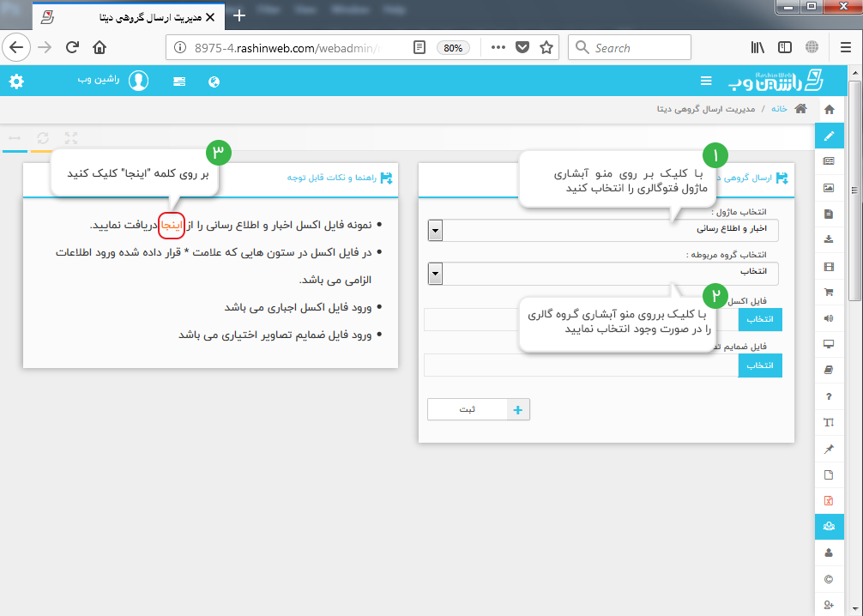Open the red Excel file icon in sidebar
863x616 pixels.
point(829,500)
